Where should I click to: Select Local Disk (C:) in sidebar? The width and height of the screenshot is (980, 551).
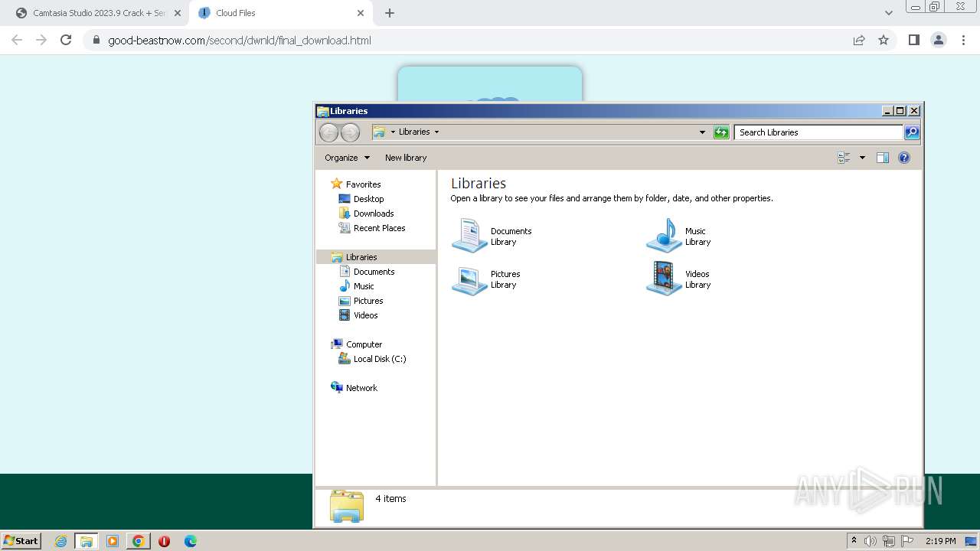pyautogui.click(x=380, y=359)
